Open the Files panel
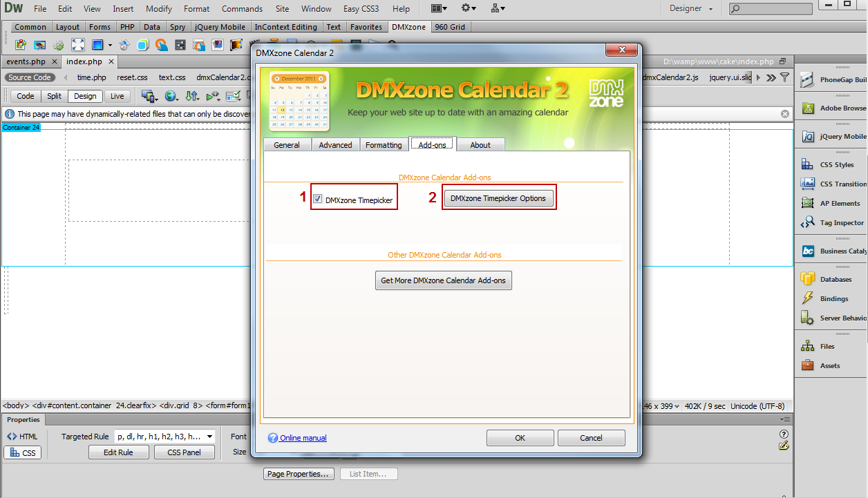This screenshot has height=498, width=868. (x=827, y=346)
